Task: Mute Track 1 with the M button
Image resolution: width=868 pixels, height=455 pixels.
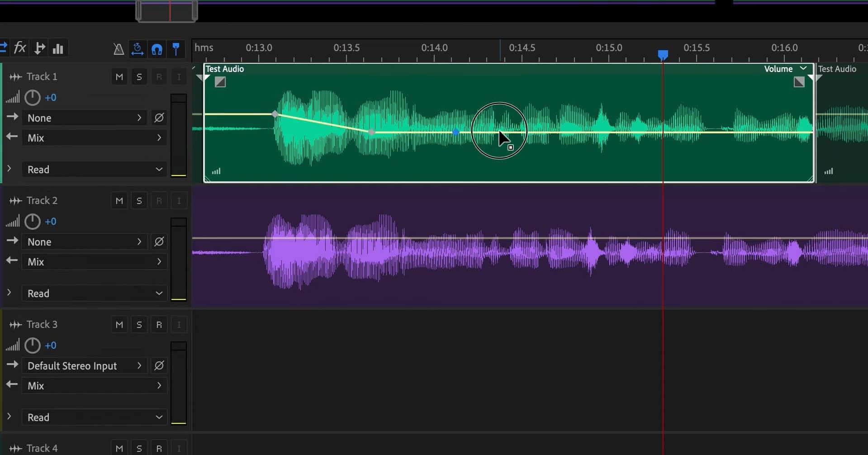Action: (119, 76)
